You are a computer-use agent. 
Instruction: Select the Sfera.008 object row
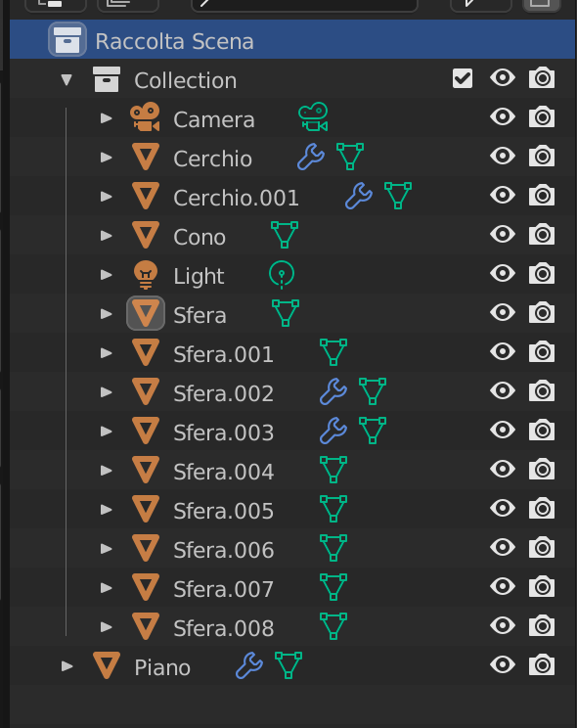click(292, 626)
